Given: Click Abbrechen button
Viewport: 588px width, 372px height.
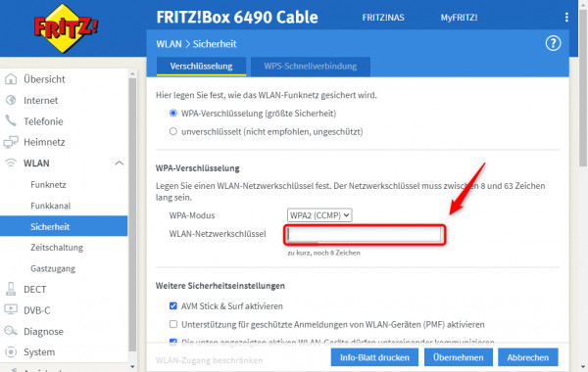Looking at the screenshot, I should 527,357.
